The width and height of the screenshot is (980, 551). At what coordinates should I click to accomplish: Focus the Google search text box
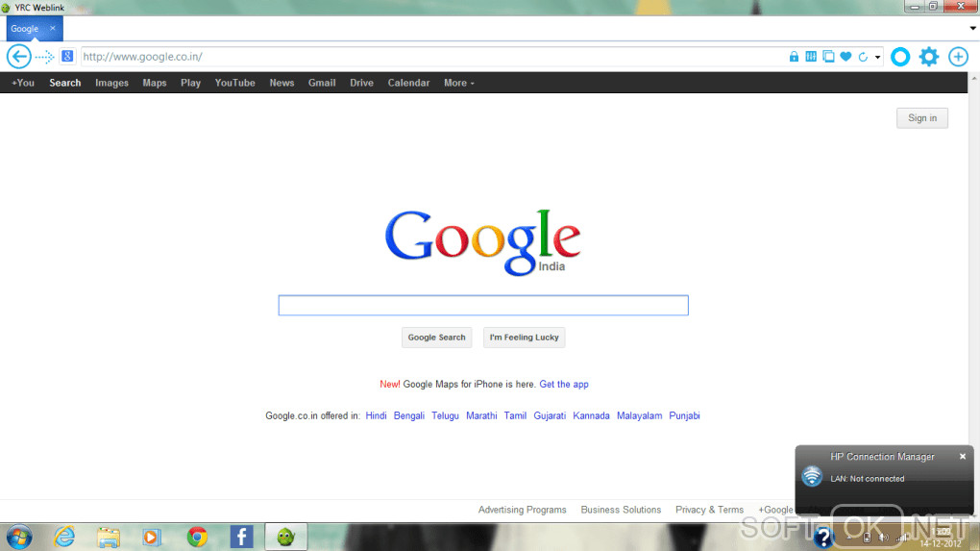tap(483, 305)
